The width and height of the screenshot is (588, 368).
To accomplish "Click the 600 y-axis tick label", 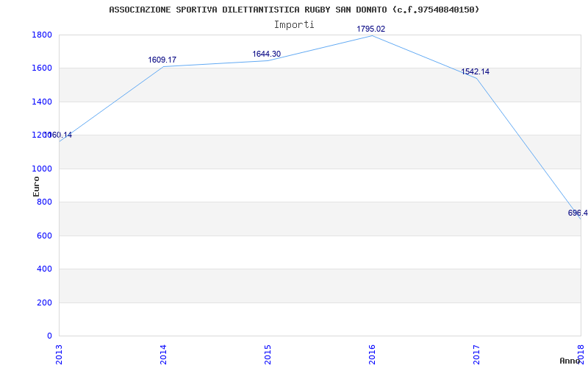I will point(44,236).
